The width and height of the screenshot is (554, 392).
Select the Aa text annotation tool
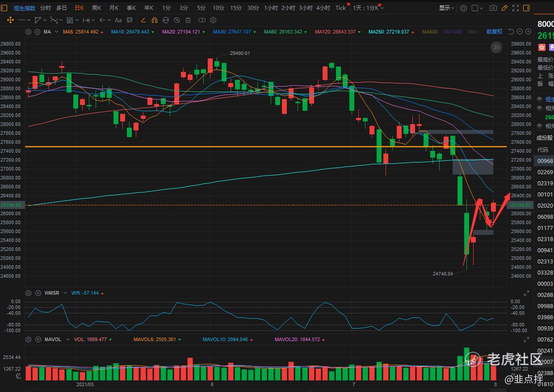118,20
